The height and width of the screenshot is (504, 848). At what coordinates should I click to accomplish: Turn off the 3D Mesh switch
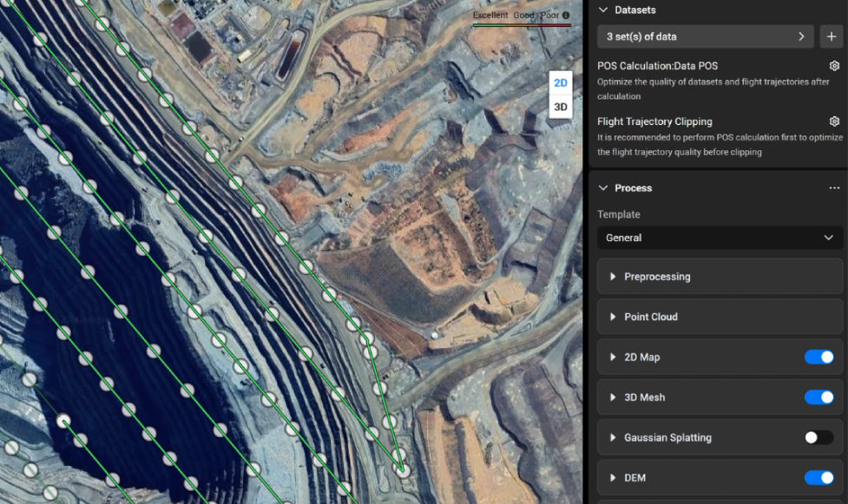(818, 397)
